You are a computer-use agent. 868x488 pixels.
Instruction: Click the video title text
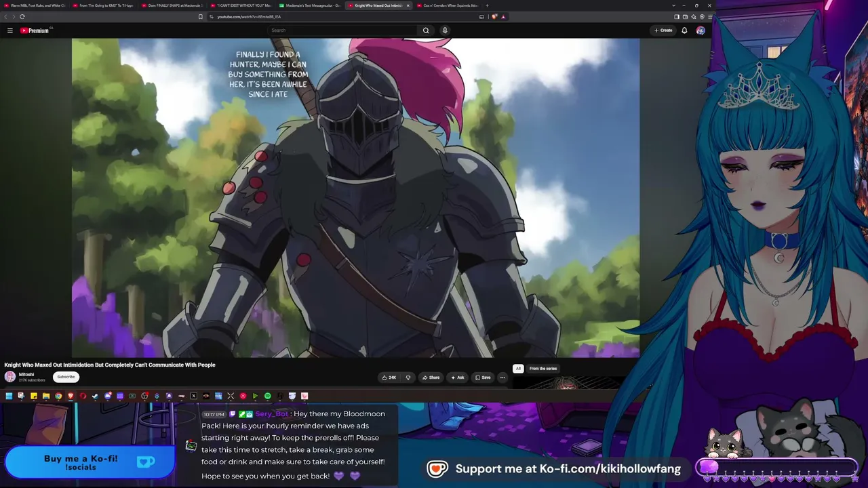point(110,365)
